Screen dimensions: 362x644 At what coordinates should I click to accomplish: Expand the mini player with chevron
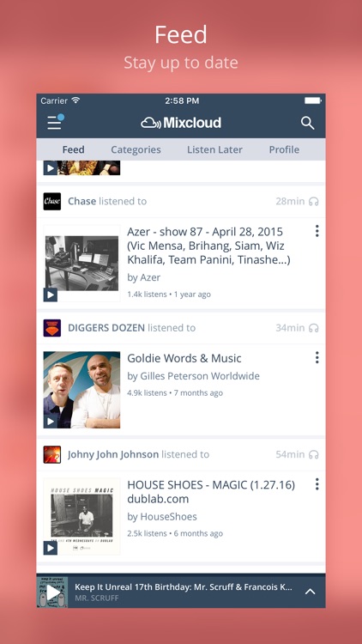click(x=311, y=592)
